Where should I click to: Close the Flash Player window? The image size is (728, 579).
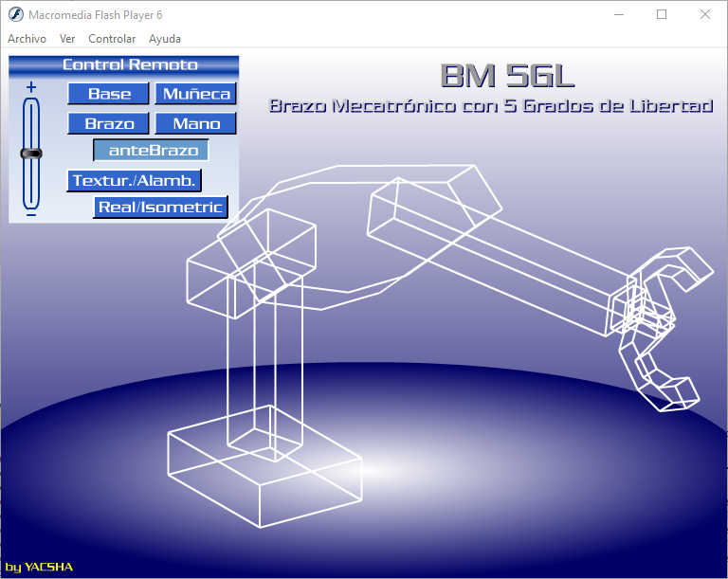(705, 15)
